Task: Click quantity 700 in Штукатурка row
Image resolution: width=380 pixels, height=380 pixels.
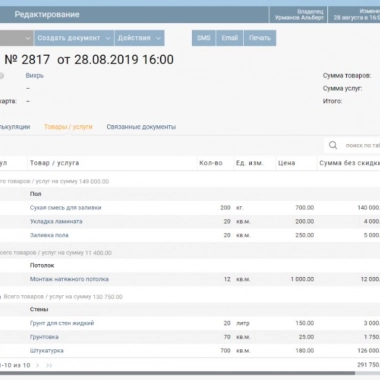Action: pyautogui.click(x=225, y=350)
